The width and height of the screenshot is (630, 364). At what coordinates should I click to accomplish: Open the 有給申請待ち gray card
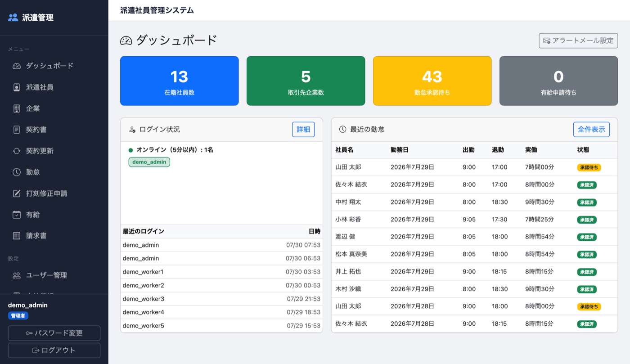[558, 81]
